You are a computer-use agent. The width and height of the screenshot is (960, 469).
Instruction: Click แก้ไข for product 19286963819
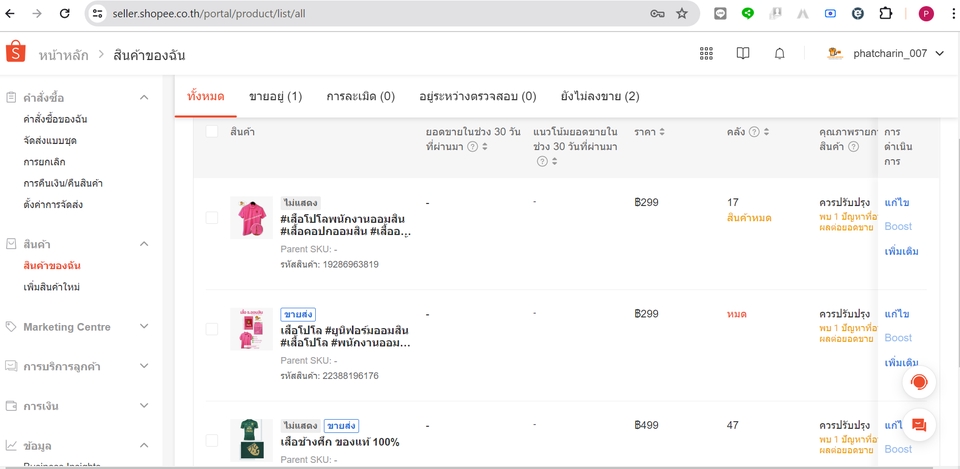tap(897, 203)
